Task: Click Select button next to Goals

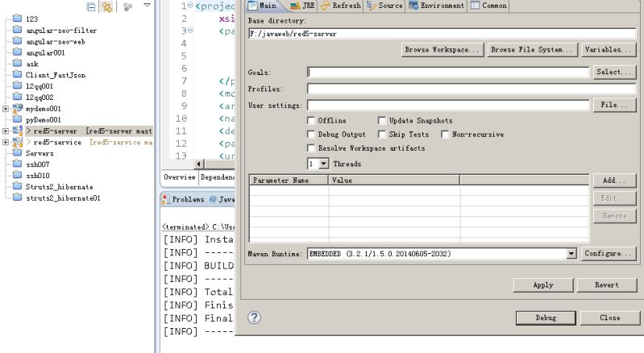Action: [x=614, y=72]
